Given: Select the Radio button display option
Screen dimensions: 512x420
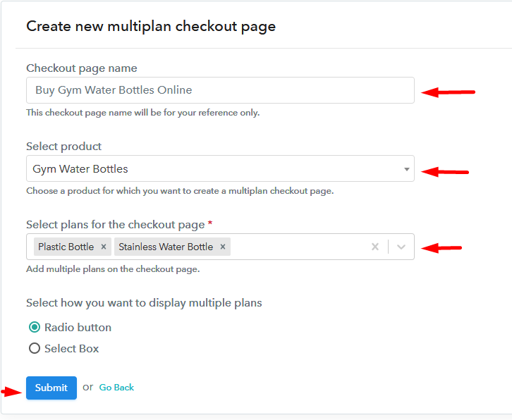Looking at the screenshot, I should point(35,327).
